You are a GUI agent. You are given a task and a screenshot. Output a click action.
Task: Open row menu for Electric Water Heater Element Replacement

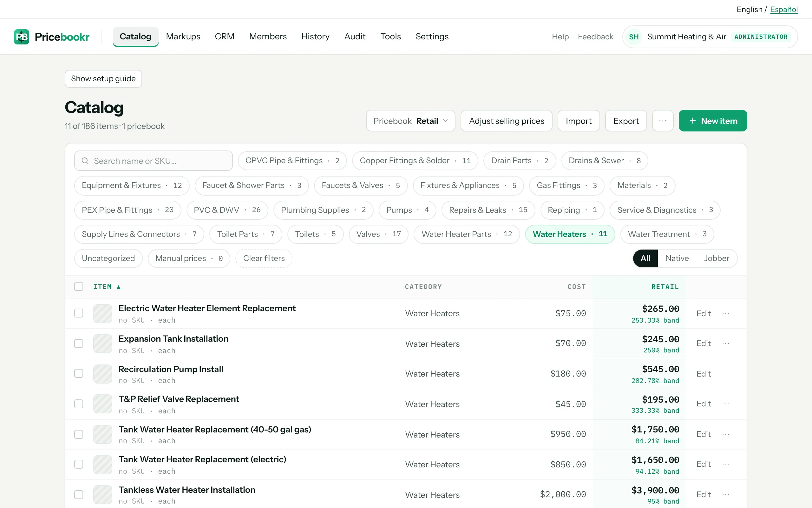click(x=726, y=313)
